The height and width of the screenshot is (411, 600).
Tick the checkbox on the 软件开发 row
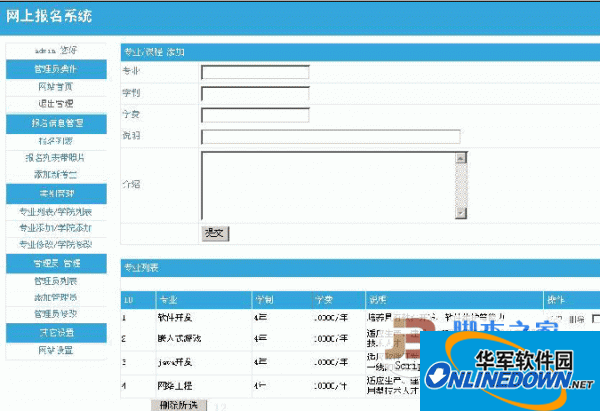[596, 318]
